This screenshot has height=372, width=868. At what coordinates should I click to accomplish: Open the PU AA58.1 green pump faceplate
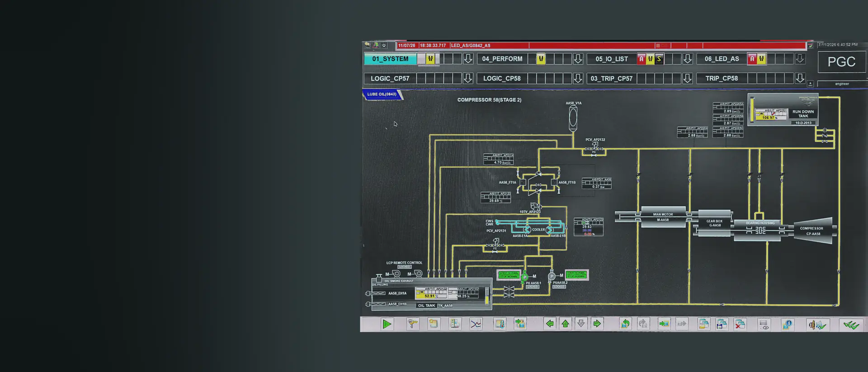tap(525, 277)
